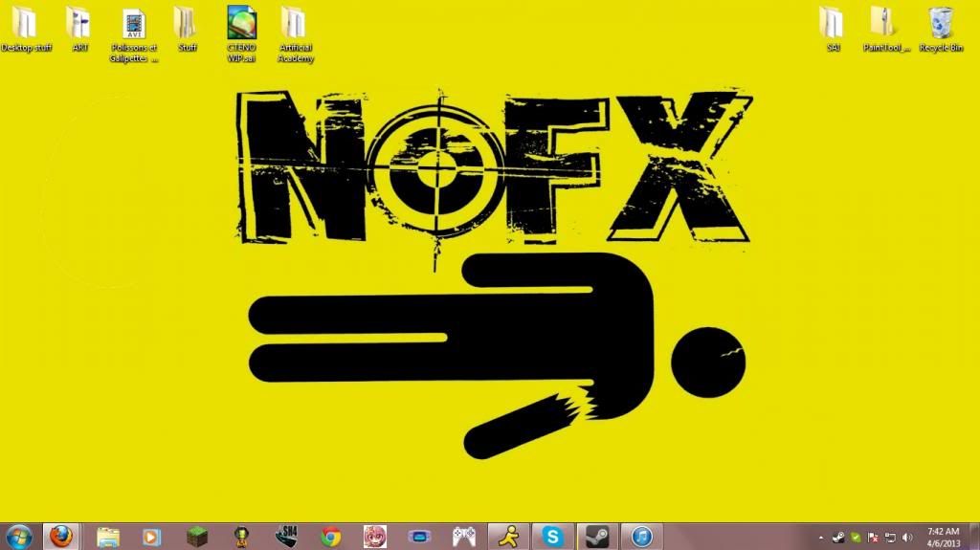980x550 pixels.
Task: Open the SH4 taskbar shortcut
Action: click(x=286, y=537)
